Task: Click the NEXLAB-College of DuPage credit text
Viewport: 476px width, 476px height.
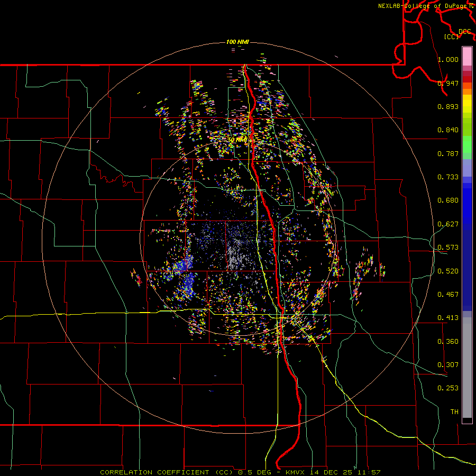Action: [x=422, y=6]
